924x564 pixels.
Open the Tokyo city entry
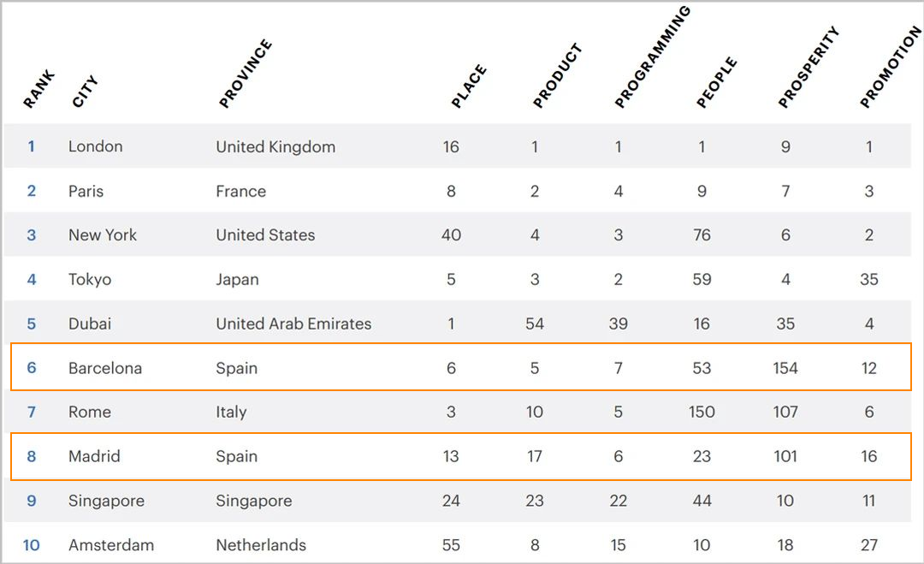tap(90, 279)
